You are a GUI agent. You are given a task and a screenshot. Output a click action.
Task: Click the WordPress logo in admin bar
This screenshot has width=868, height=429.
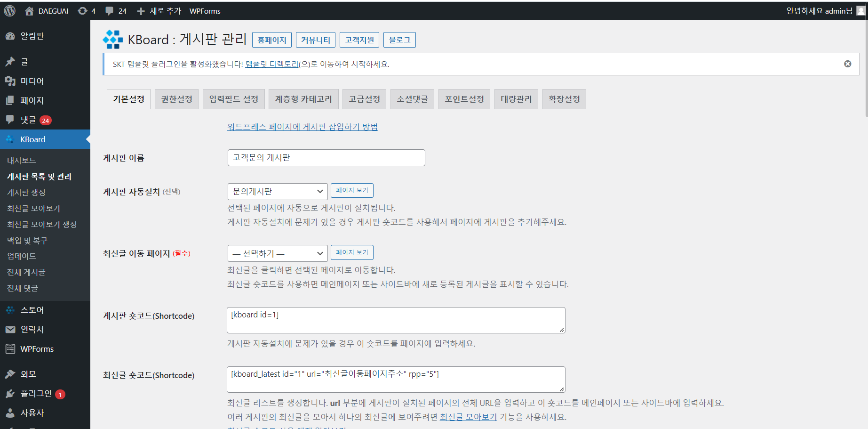tap(10, 11)
